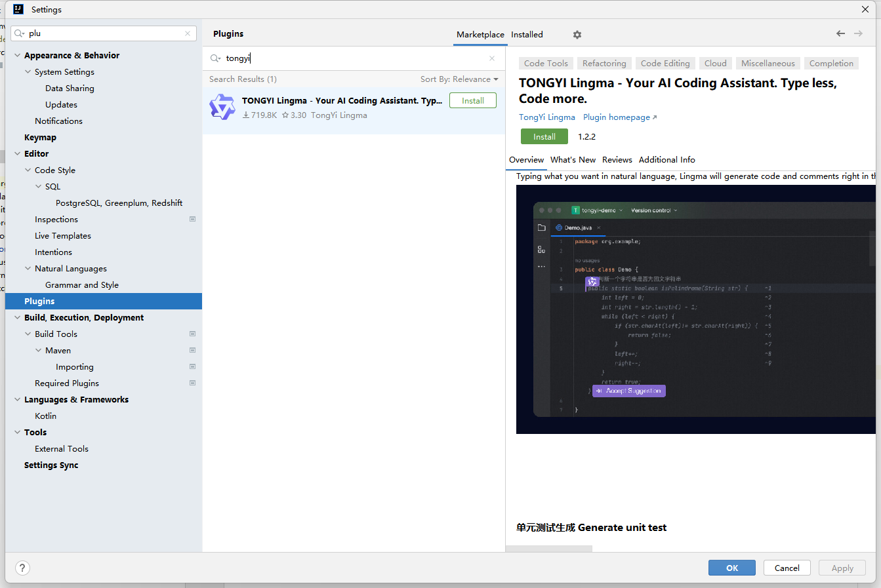The image size is (881, 588).
Task: Click the Importing project-level settings icon
Action: pyautogui.click(x=192, y=366)
